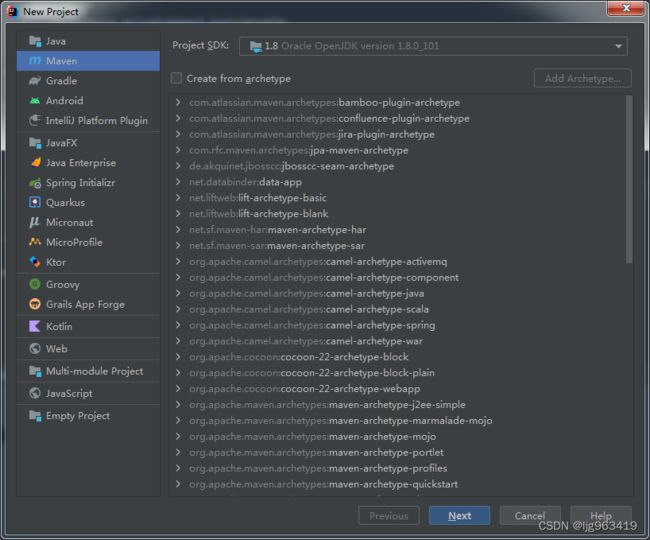650x540 pixels.
Task: Click the IntelliJ logo in title bar
Action: (x=12, y=11)
